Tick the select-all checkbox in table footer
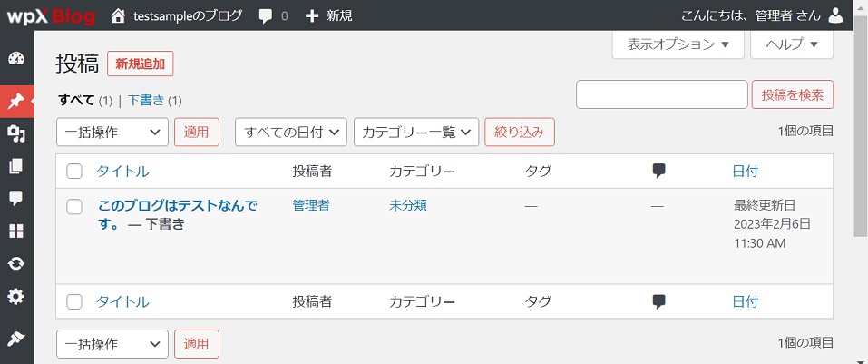Image resolution: width=868 pixels, height=364 pixels. click(74, 302)
